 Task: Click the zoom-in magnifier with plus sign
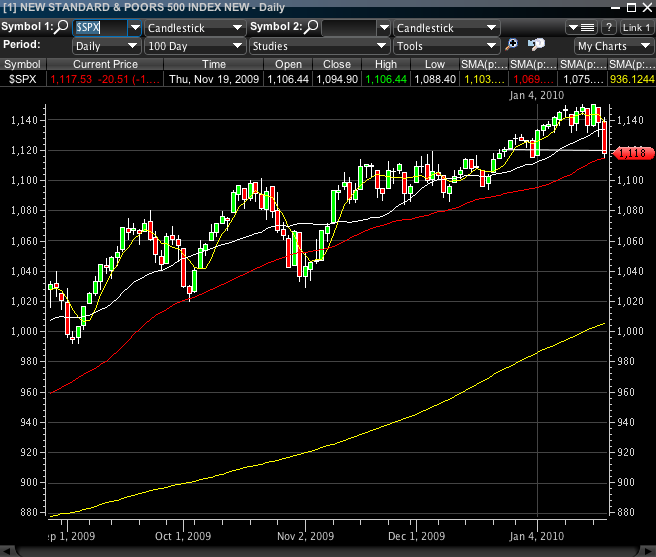(512, 45)
